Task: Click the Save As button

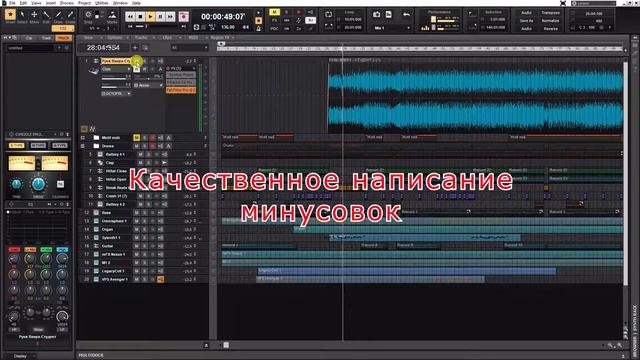Action: click(x=527, y=20)
